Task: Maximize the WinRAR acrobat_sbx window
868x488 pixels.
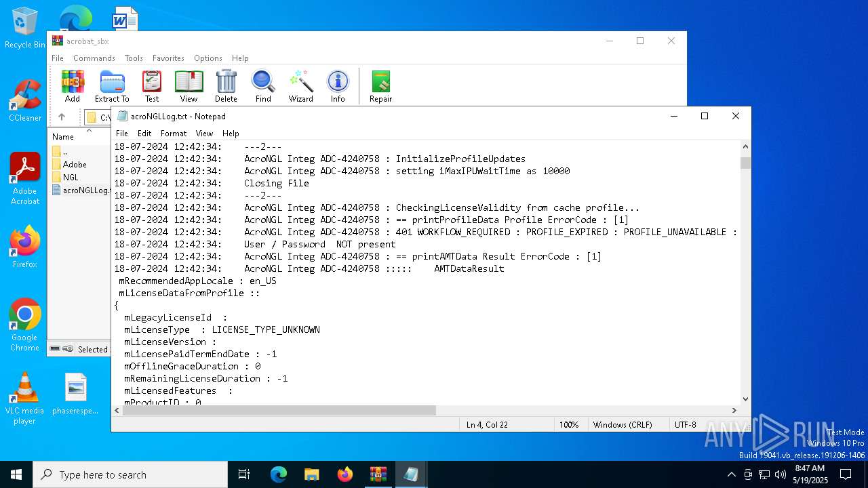Action: 639,41
